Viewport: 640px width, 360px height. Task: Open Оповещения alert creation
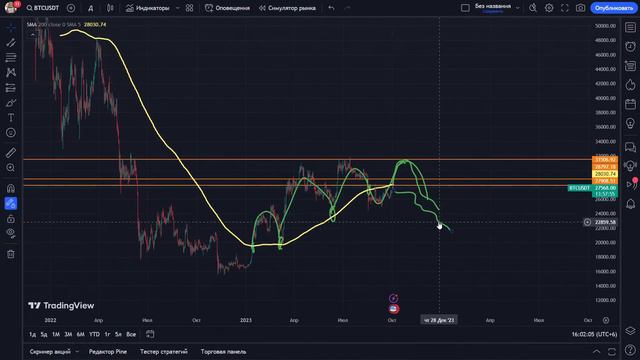227,8
